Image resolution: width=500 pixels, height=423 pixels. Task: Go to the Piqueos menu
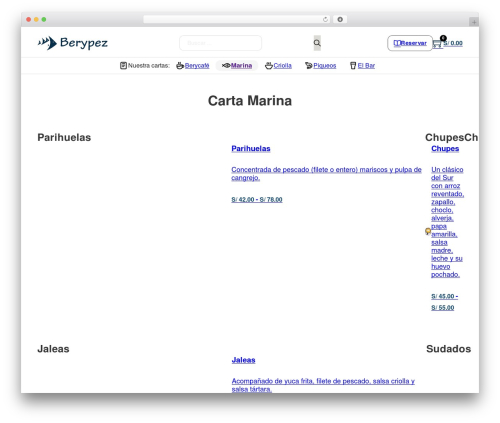(x=325, y=66)
